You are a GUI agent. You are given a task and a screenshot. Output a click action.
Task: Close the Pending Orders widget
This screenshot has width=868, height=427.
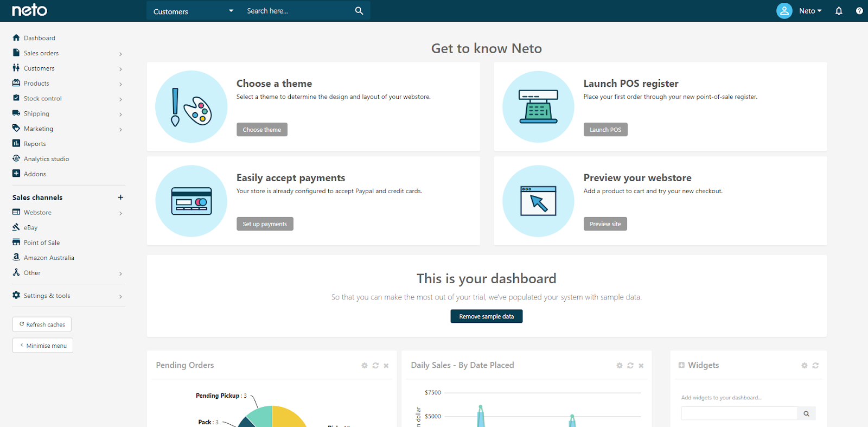(386, 366)
